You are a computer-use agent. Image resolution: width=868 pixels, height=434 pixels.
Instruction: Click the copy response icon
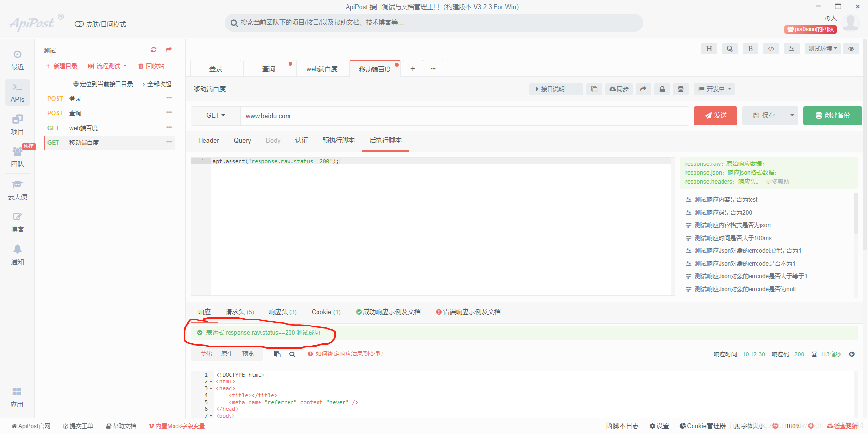pyautogui.click(x=277, y=354)
